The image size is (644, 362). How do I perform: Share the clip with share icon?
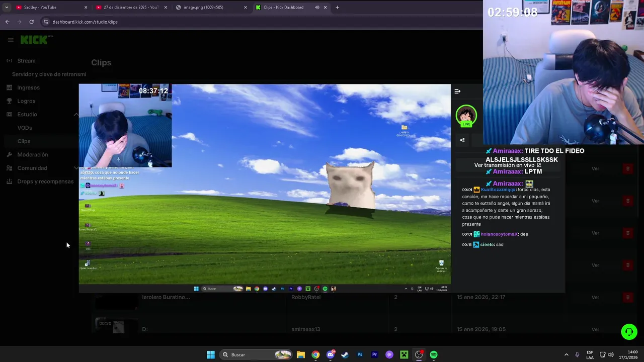462,140
